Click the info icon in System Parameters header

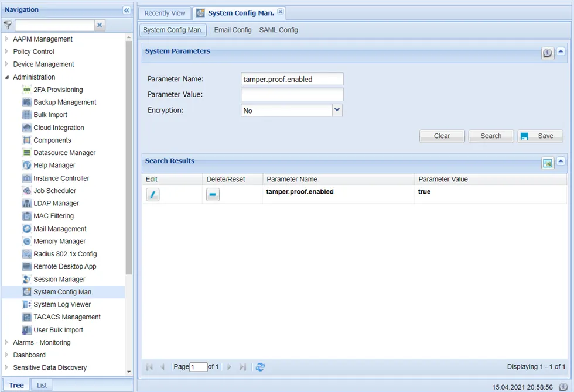tap(547, 53)
